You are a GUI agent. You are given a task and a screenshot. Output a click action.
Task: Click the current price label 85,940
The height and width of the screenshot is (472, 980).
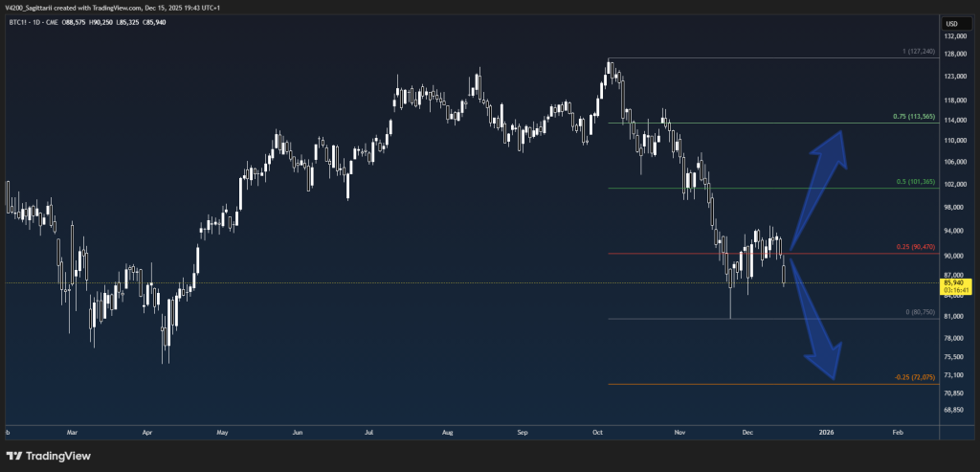click(952, 282)
